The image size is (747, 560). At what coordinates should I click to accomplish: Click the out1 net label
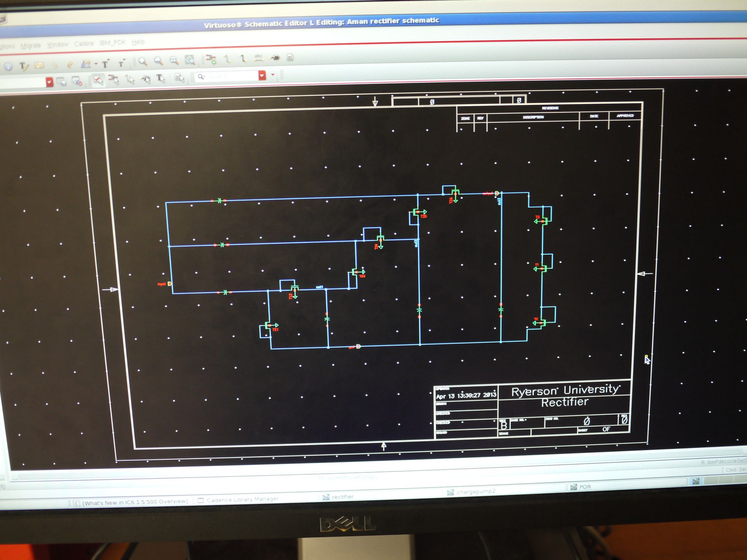(320, 287)
